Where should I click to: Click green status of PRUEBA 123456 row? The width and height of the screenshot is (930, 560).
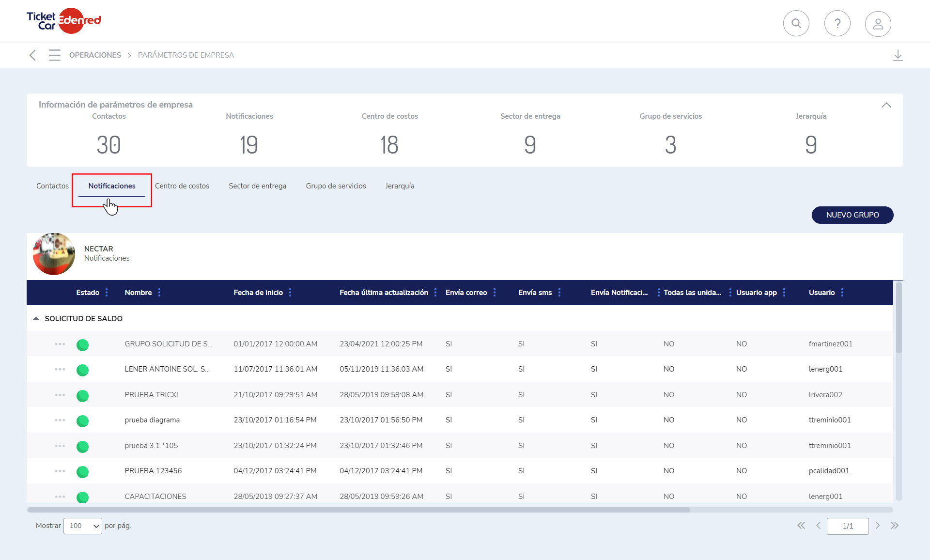click(x=82, y=471)
